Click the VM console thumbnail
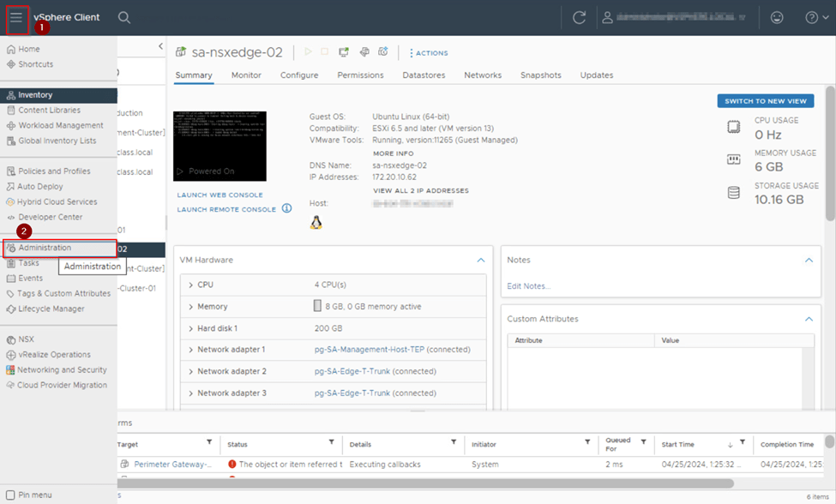Viewport: 836px width, 504px height. click(220, 146)
